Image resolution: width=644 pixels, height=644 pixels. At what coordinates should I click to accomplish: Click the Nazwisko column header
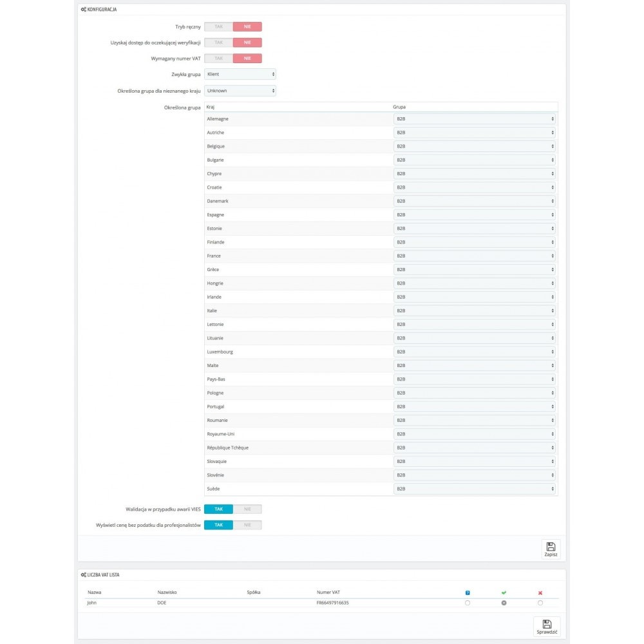[x=167, y=592]
